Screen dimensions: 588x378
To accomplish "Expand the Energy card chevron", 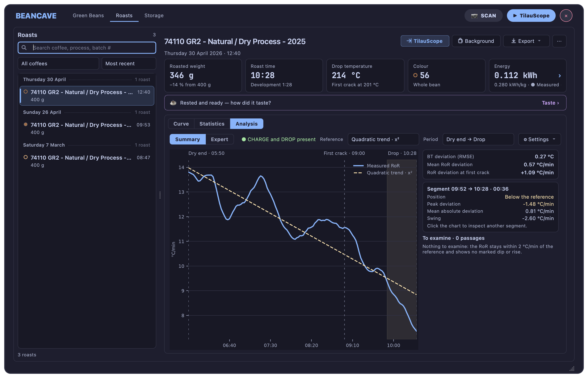I will [x=559, y=76].
